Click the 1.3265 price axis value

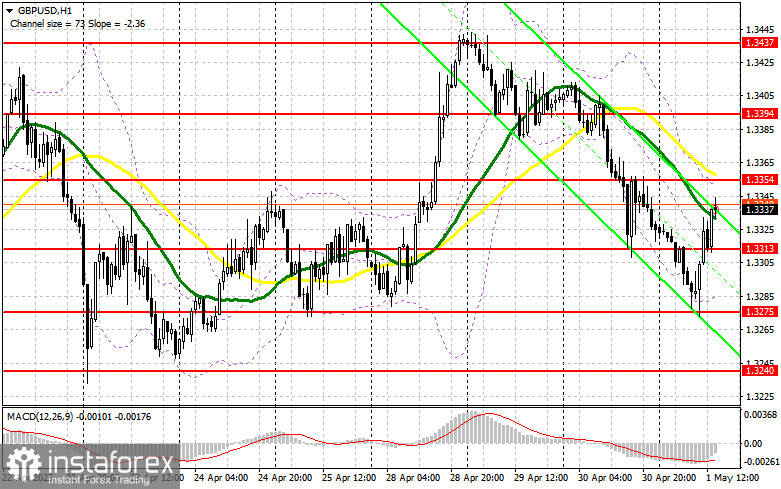(x=760, y=330)
